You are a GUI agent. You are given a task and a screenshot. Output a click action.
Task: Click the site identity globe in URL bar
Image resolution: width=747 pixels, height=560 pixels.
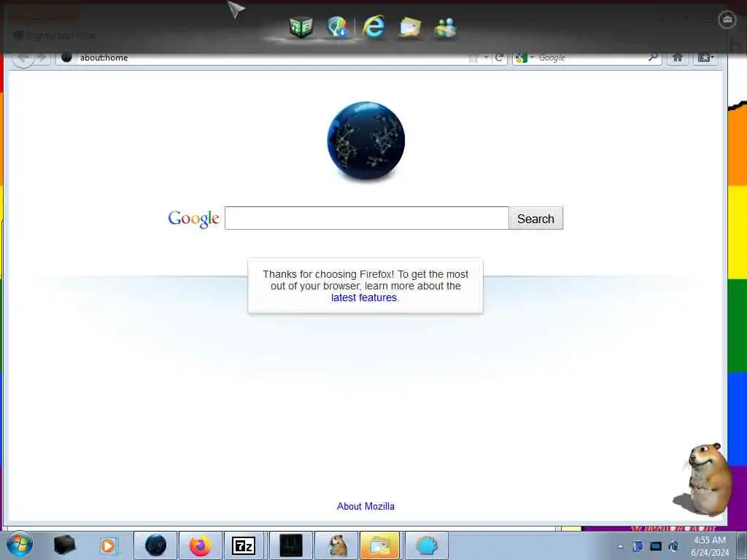pos(66,58)
